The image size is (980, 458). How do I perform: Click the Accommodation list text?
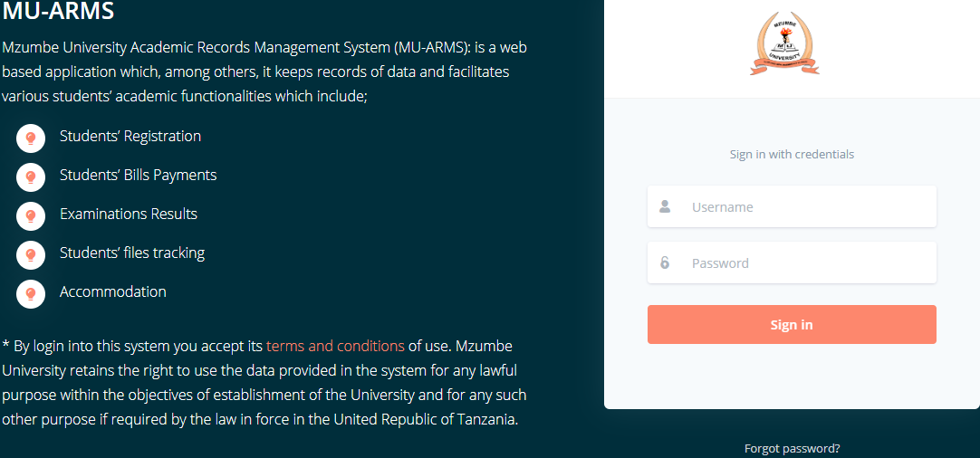pos(113,291)
